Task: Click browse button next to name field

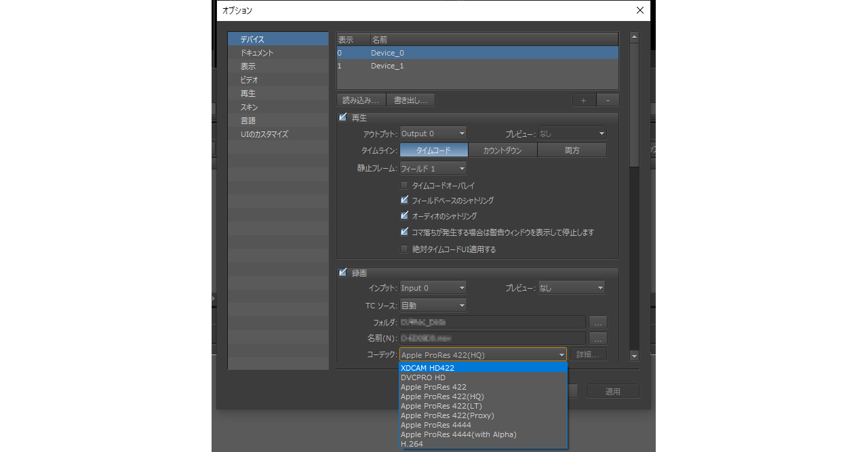Action: click(x=597, y=338)
